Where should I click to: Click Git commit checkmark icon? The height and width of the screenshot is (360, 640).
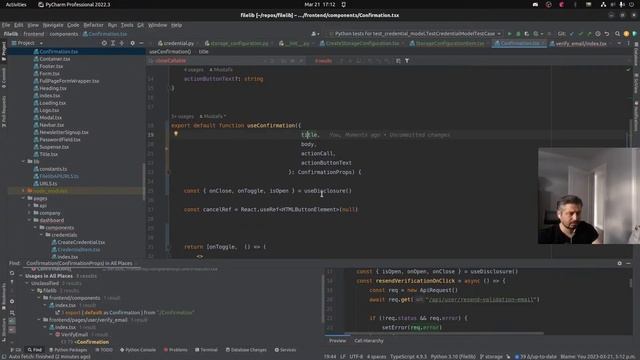point(580,34)
